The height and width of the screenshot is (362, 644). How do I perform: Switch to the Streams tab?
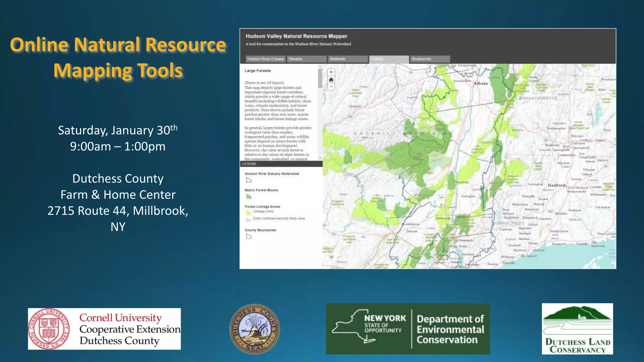(307, 59)
